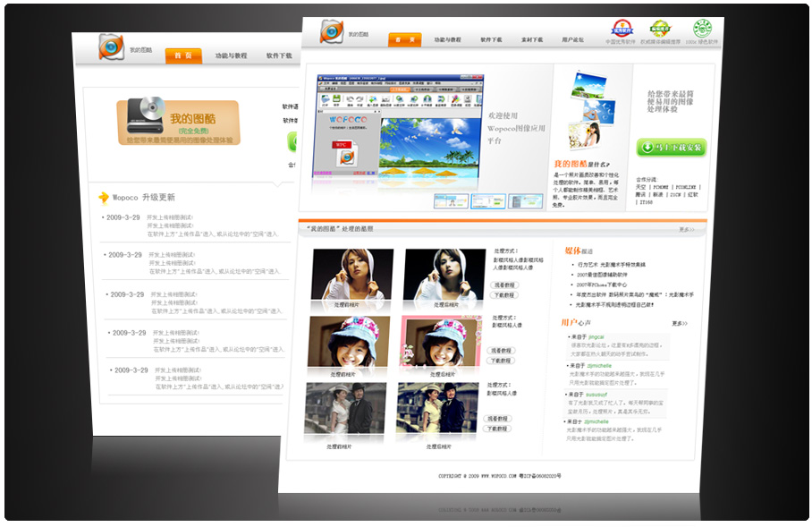The image size is (812, 527).
Task: Open the 2007最佳图像辅助软件 media link
Action: pos(602,275)
